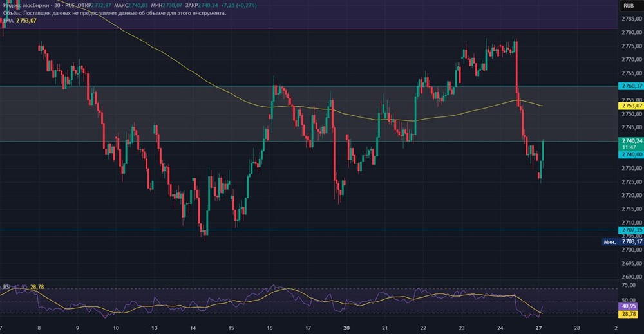This screenshot has width=644, height=334.
Task: Click the МИН value 2 730,07
Action: tap(172, 5)
